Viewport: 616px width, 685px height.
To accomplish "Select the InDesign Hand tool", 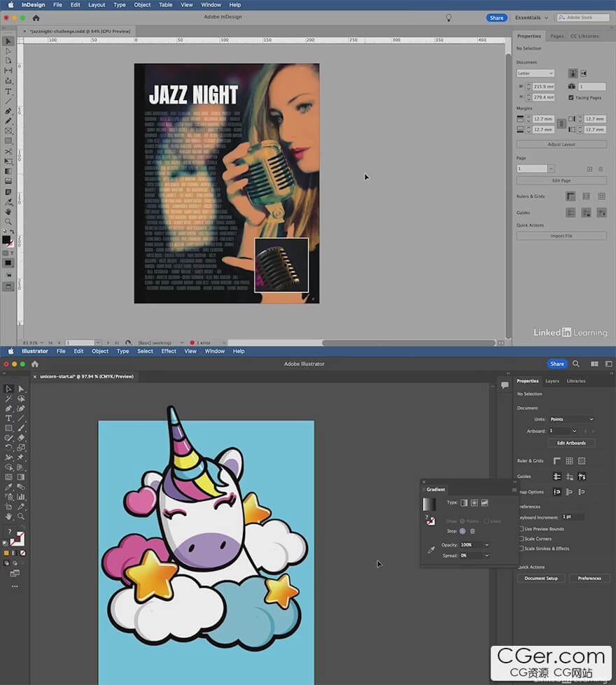I will coord(8,211).
